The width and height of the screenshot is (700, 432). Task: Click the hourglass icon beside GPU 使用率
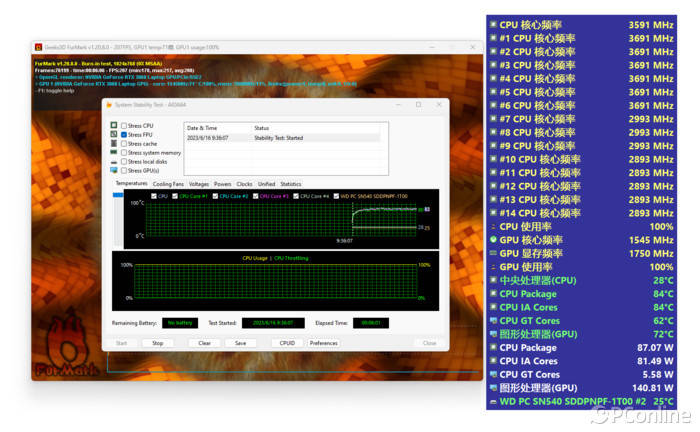493,267
